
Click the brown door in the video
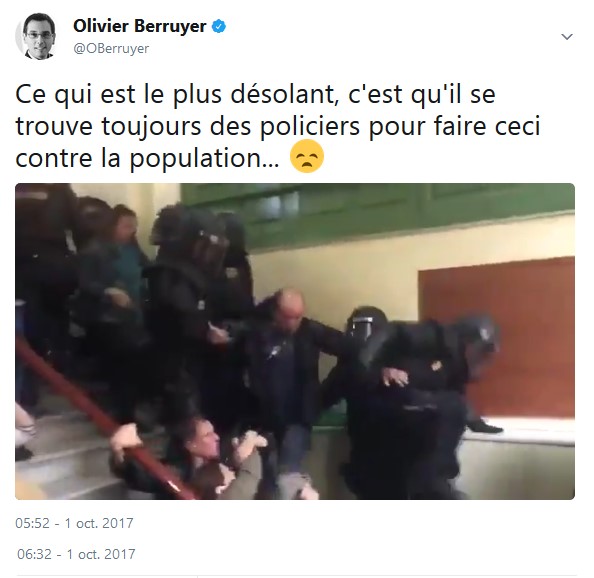click(497, 337)
